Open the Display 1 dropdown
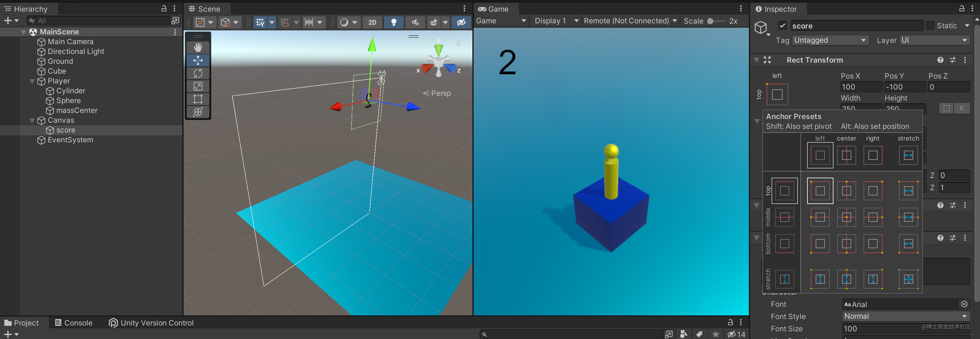This screenshot has width=980, height=339. pyautogui.click(x=556, y=21)
